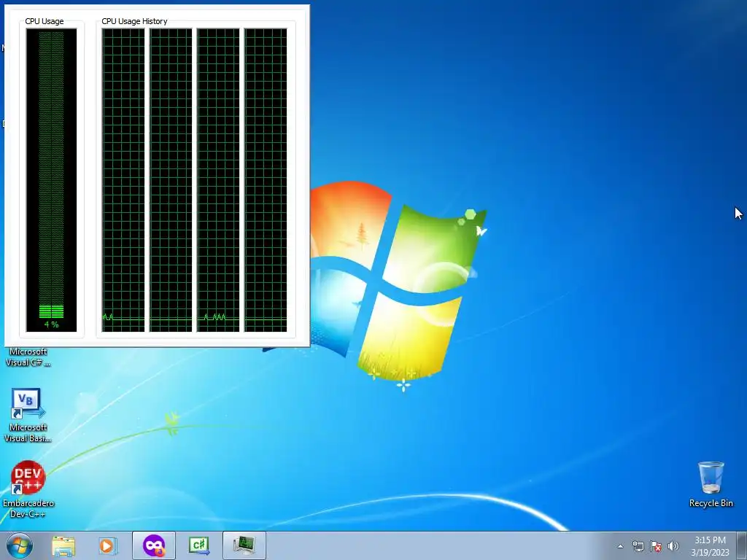Click the fourth CPU Usage History graph

(x=266, y=180)
